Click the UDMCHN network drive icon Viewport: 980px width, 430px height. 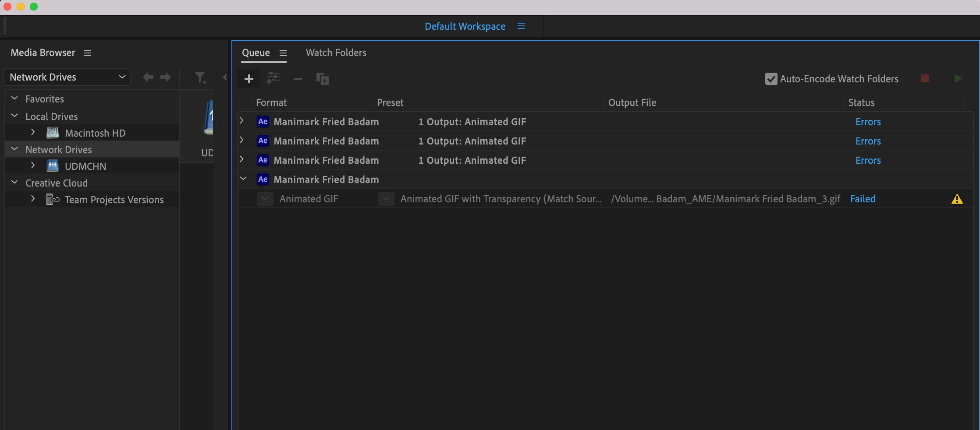pyautogui.click(x=53, y=166)
